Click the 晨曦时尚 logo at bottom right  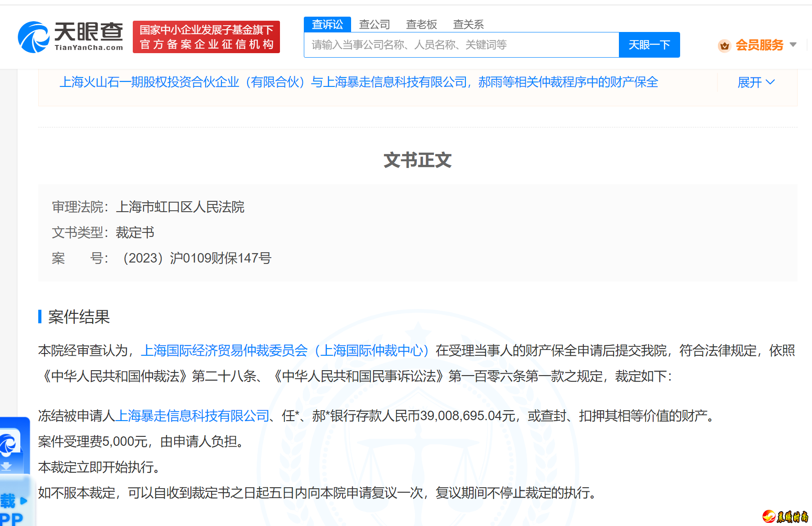point(785,516)
